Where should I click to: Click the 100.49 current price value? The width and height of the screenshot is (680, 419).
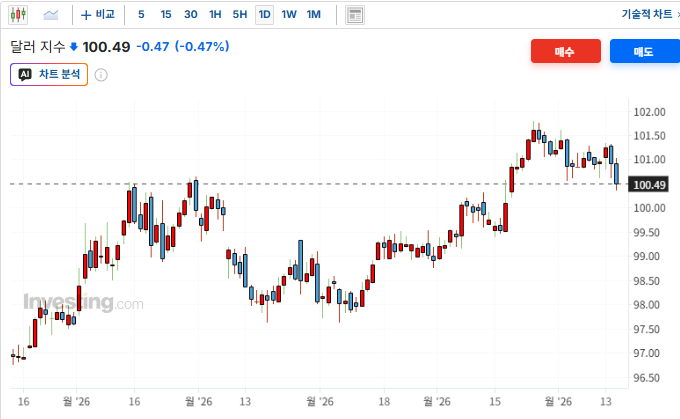(x=106, y=47)
